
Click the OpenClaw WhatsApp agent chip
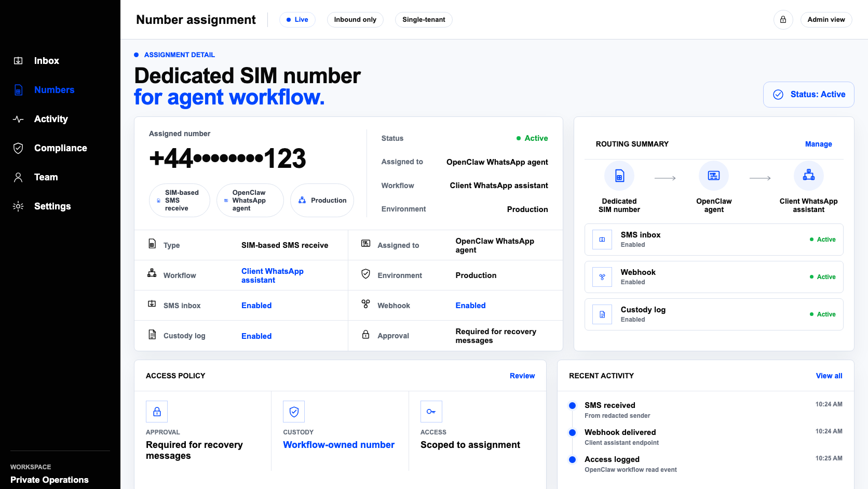tap(250, 201)
